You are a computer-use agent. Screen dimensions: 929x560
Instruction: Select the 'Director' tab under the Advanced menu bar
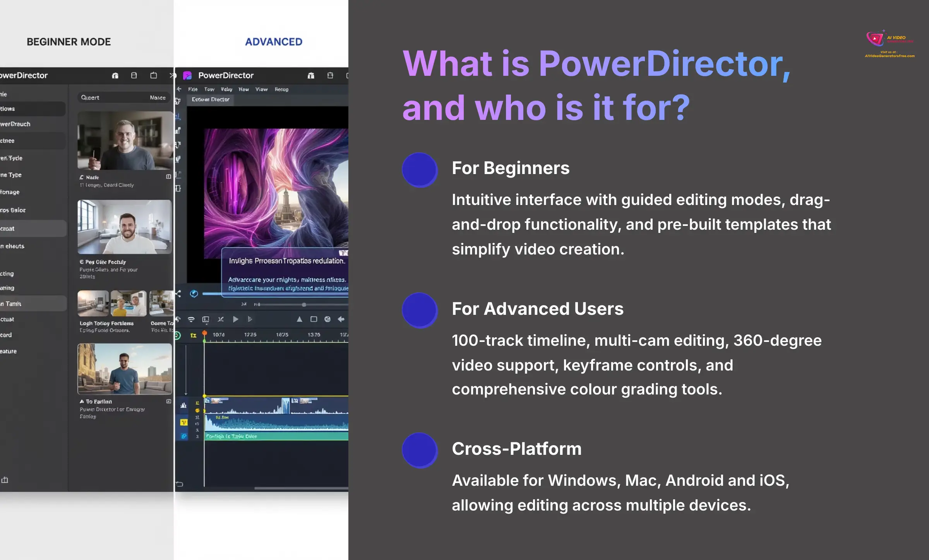pyautogui.click(x=211, y=99)
